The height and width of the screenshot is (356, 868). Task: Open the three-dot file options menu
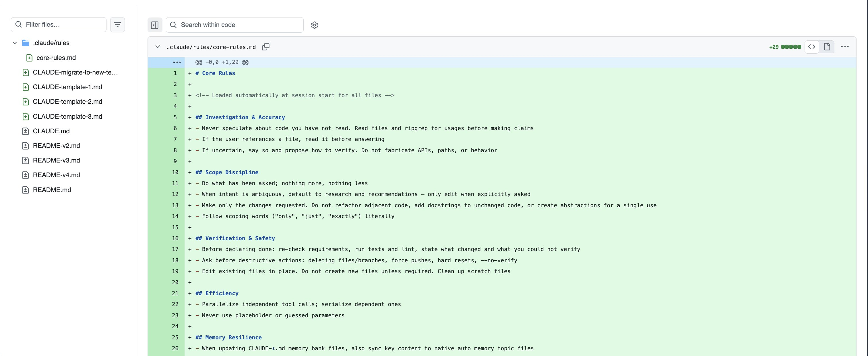point(845,47)
